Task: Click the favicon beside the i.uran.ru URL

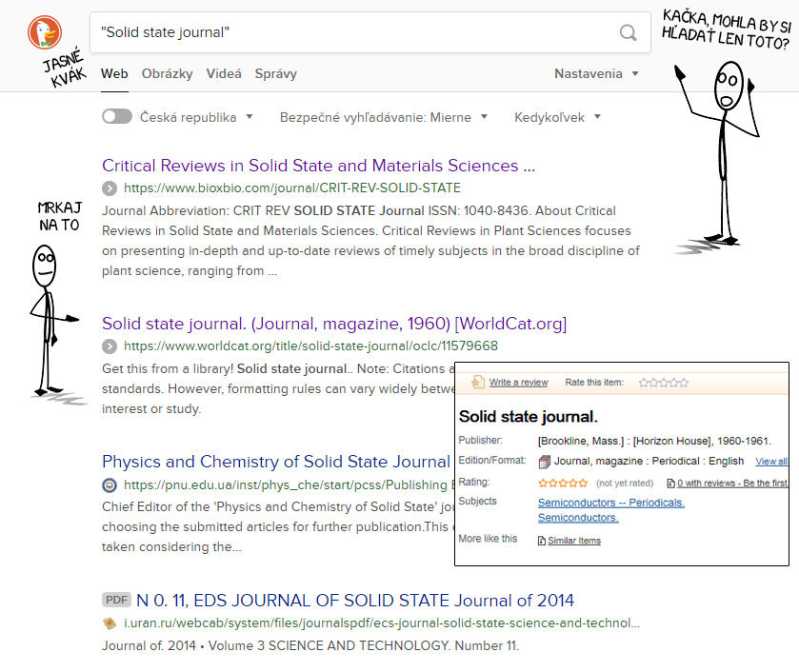Action: [110, 623]
